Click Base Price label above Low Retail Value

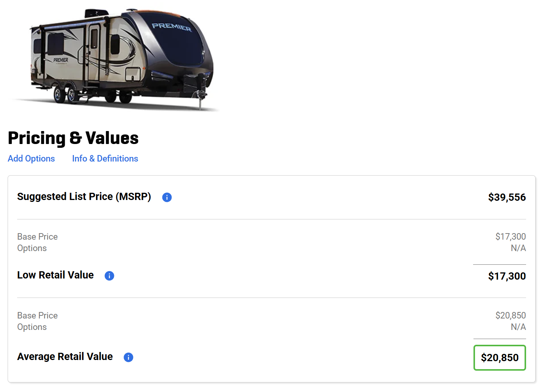pos(37,237)
